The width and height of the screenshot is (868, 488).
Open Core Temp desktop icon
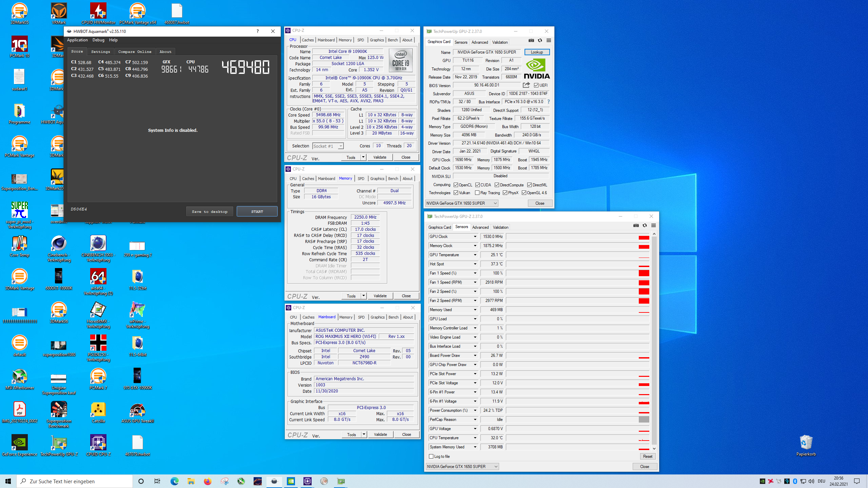pyautogui.click(x=20, y=246)
